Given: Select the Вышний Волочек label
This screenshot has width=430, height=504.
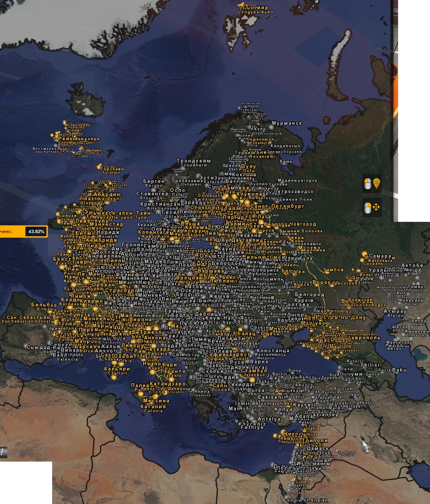Looking at the screenshot, I should [301, 231].
